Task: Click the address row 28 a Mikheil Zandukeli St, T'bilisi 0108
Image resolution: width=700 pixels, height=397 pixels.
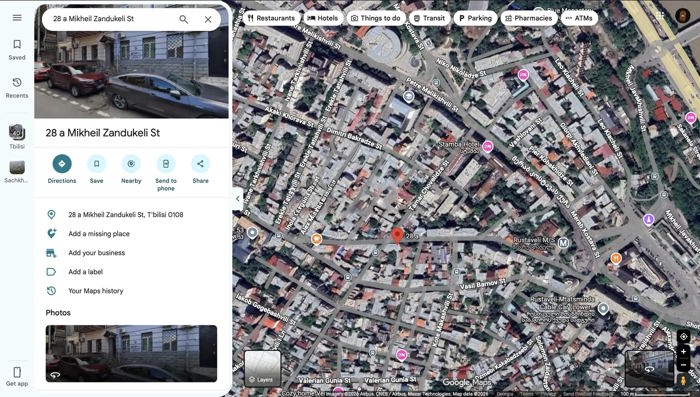Action: [131, 215]
